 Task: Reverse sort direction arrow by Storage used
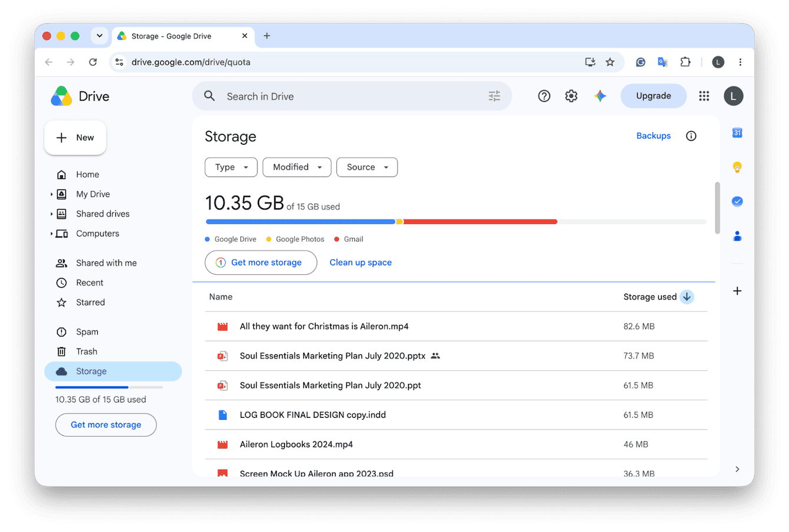pos(687,297)
